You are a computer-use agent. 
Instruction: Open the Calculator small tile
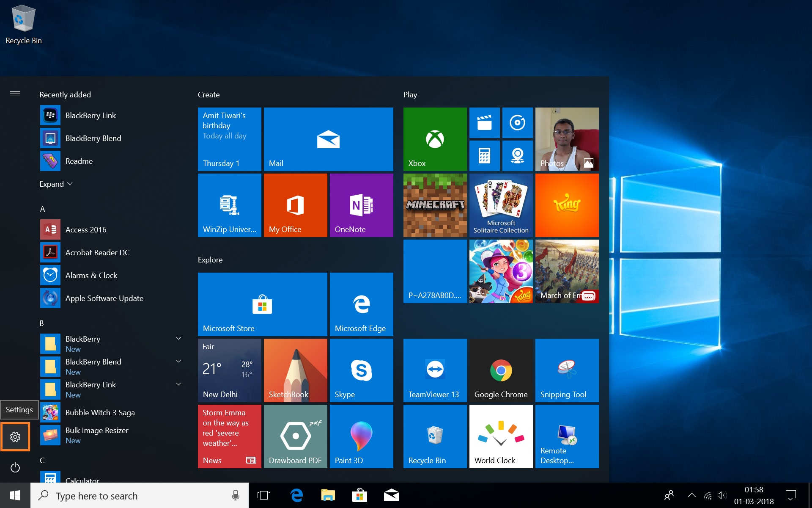pos(485,156)
